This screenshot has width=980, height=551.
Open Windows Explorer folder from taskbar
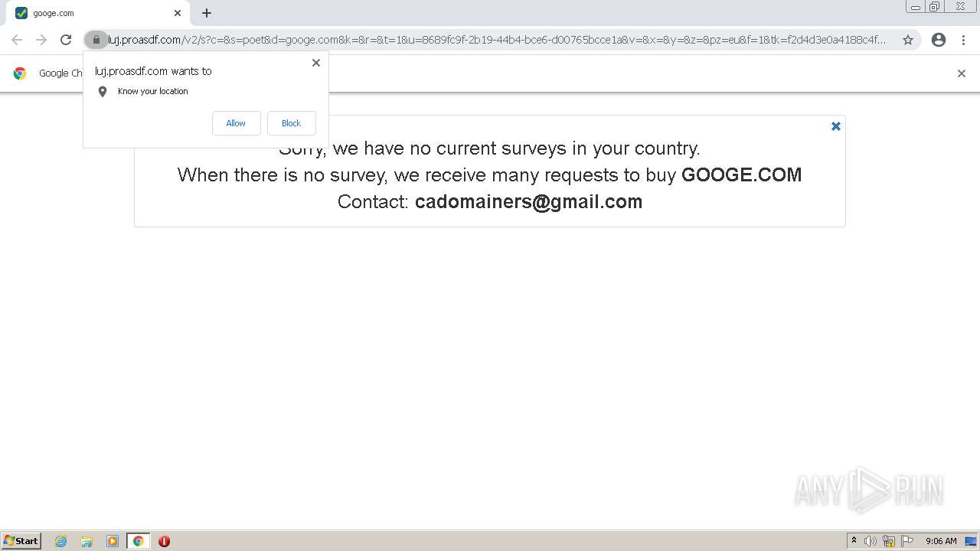(87, 541)
